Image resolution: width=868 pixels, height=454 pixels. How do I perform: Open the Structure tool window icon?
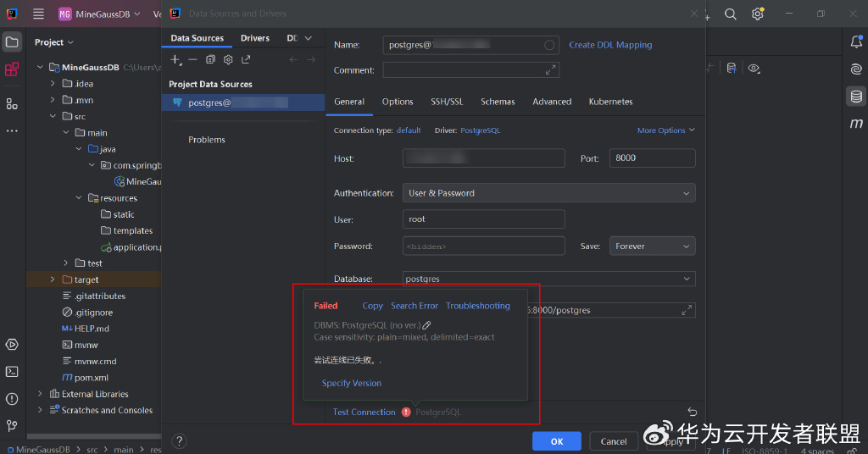12,104
